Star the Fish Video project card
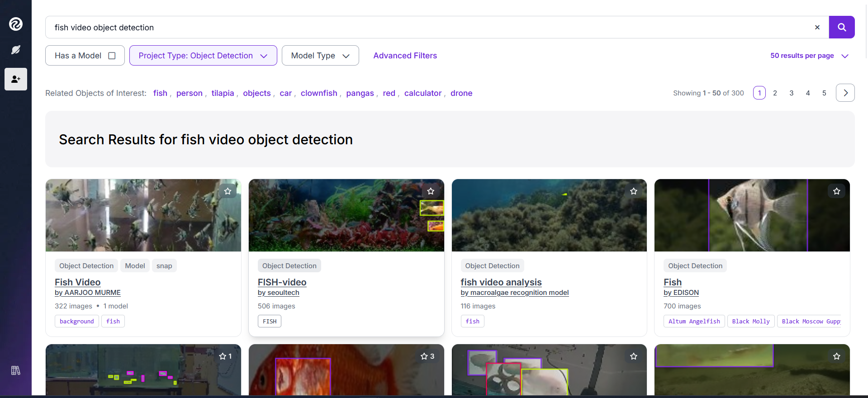The height and width of the screenshot is (398, 868). click(x=228, y=191)
